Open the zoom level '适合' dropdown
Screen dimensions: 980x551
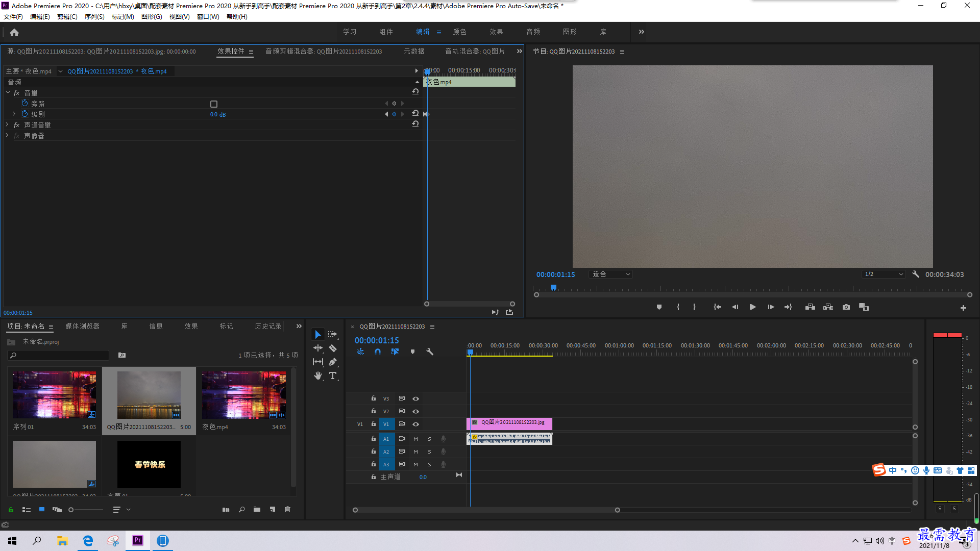[x=611, y=274]
